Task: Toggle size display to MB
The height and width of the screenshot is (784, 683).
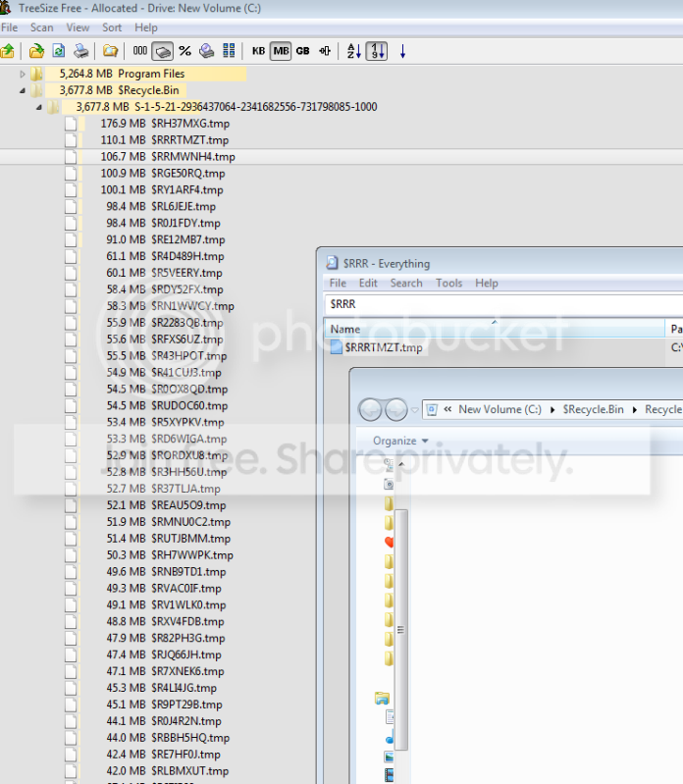Action: click(x=281, y=51)
